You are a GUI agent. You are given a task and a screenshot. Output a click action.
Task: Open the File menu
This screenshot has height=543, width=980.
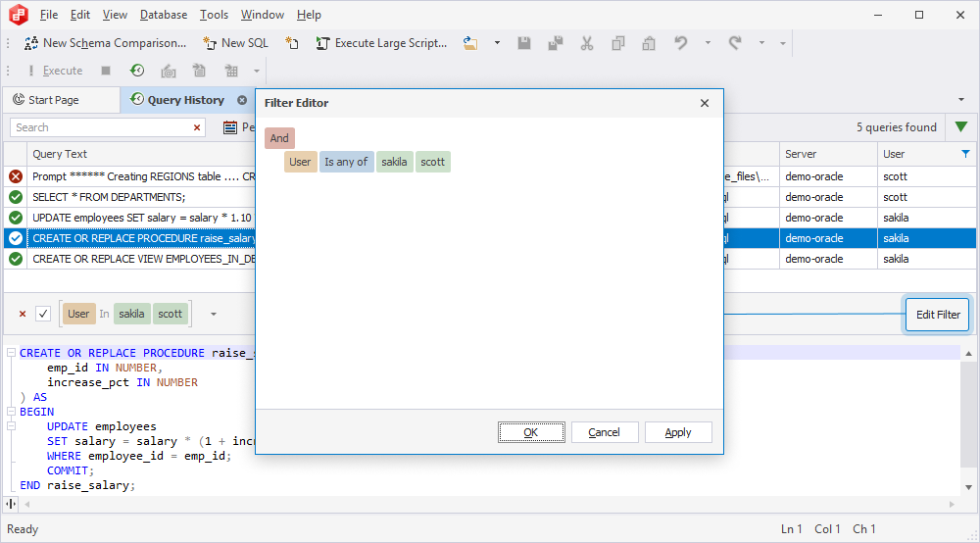[x=49, y=15]
